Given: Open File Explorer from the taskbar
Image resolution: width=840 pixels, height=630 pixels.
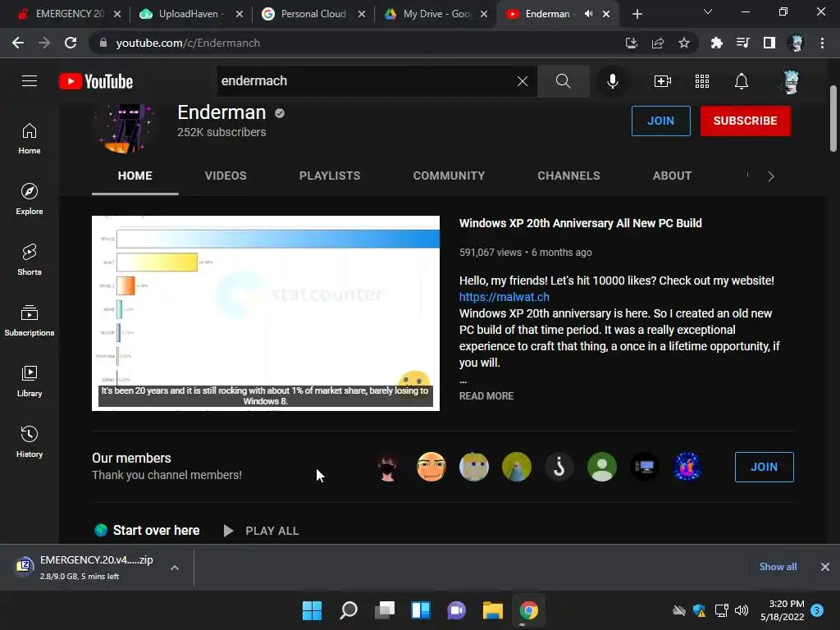Looking at the screenshot, I should coord(492,610).
